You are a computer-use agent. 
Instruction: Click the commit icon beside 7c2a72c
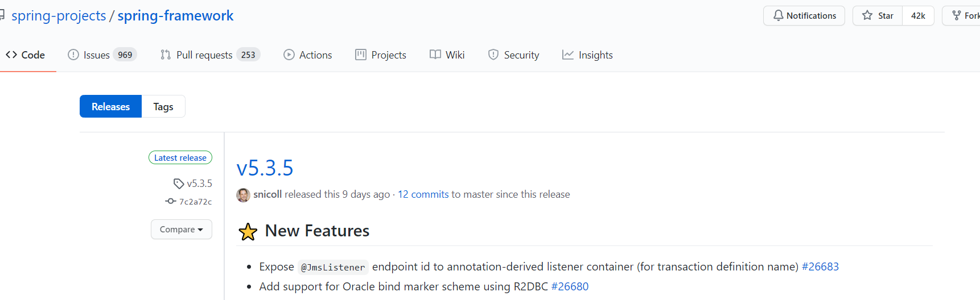pos(171,201)
